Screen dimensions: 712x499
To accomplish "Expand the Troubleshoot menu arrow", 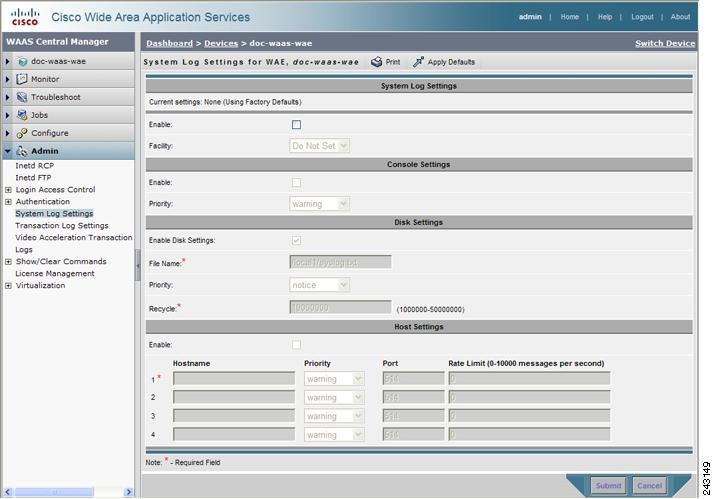I will click(x=7, y=97).
